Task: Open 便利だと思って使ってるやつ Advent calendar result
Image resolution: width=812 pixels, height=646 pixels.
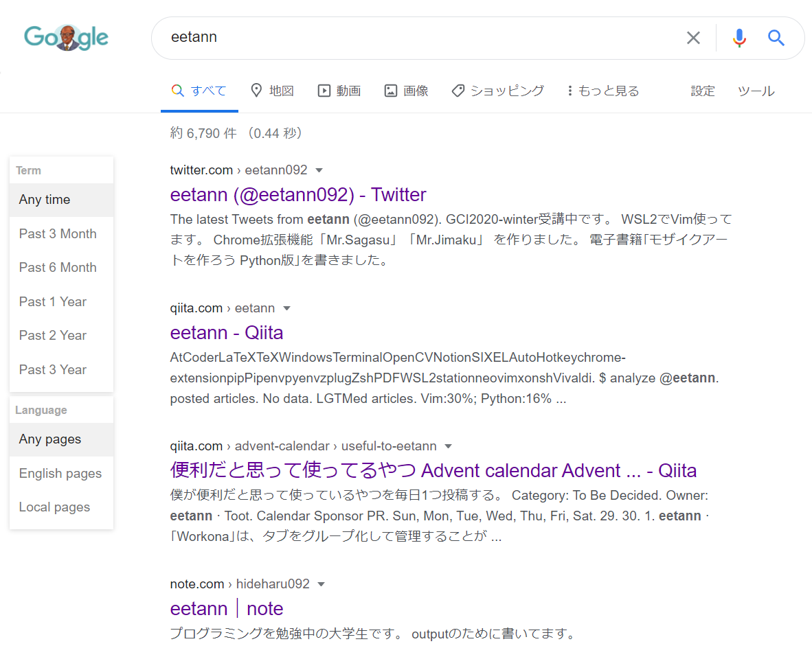Action: [433, 470]
